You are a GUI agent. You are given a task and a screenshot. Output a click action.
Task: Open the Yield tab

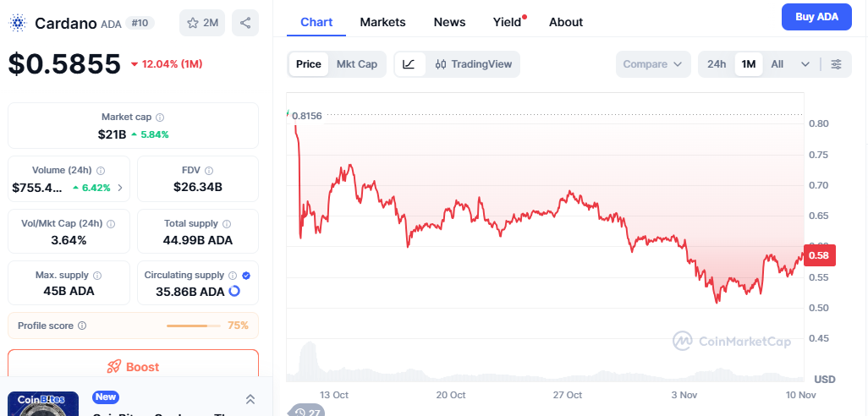[507, 22]
